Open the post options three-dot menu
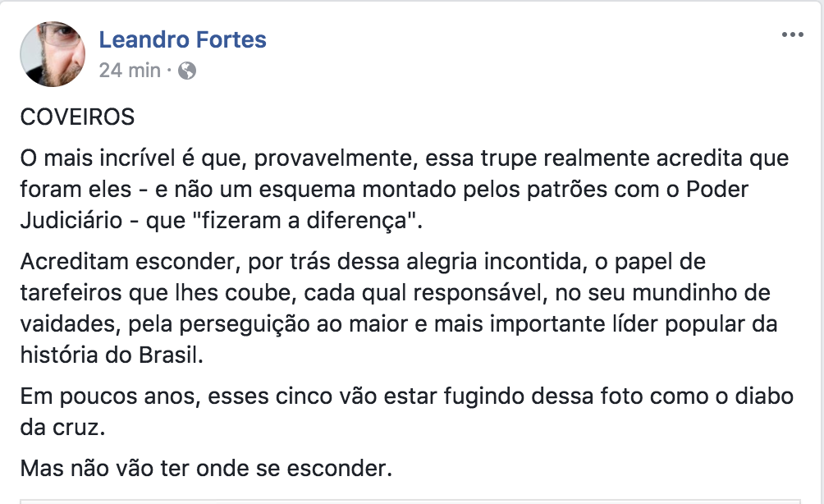Image resolution: width=824 pixels, height=504 pixels. coord(793,34)
